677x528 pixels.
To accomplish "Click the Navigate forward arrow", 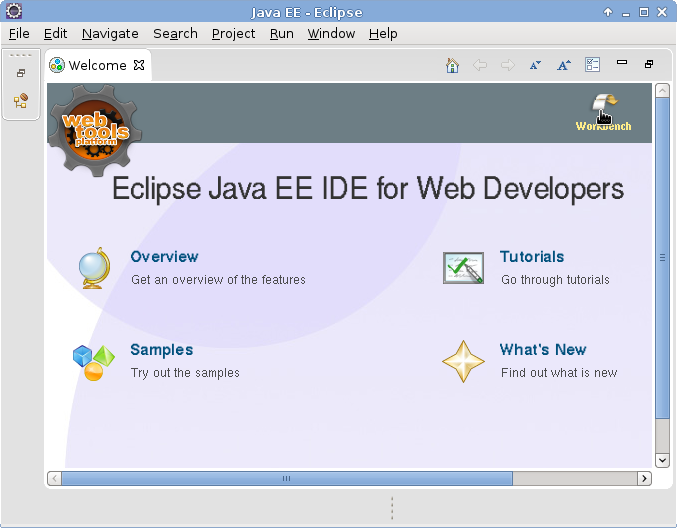I will click(x=508, y=65).
